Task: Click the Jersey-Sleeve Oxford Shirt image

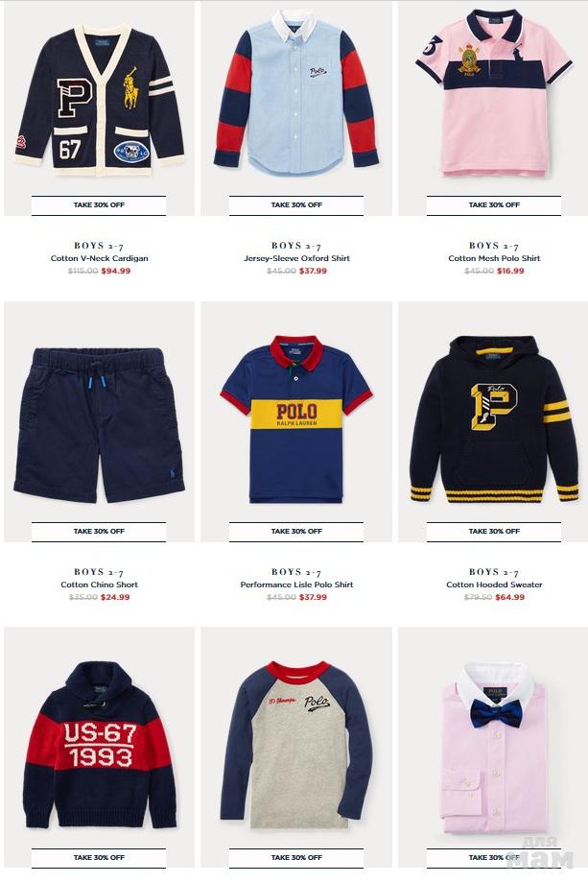Action: tap(296, 93)
